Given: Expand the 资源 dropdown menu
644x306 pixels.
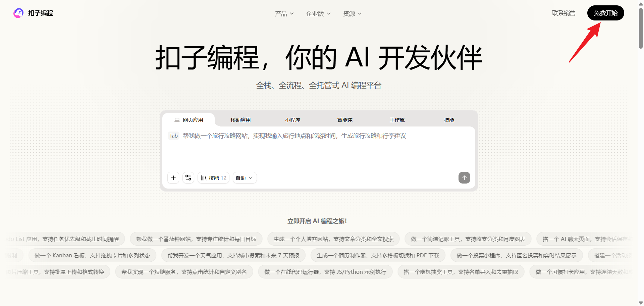Looking at the screenshot, I should pos(352,13).
